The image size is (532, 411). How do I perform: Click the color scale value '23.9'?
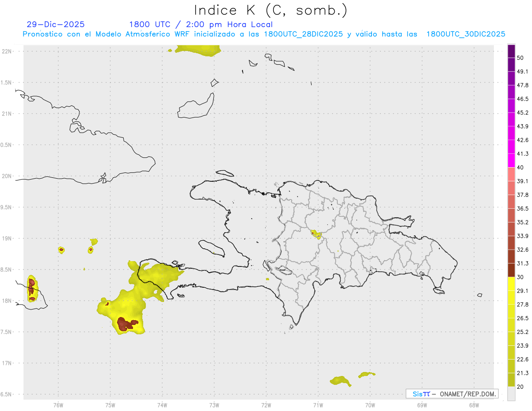[x=523, y=346]
